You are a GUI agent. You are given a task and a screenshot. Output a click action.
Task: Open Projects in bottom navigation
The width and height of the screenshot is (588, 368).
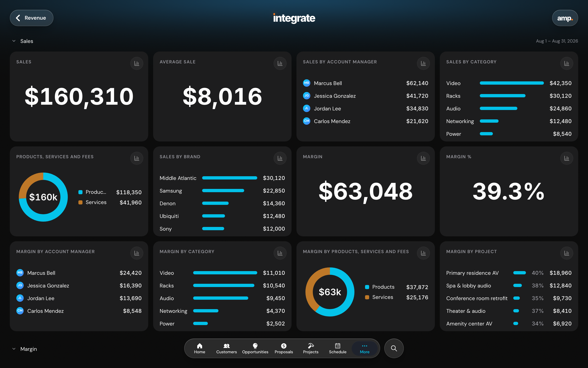311,348
